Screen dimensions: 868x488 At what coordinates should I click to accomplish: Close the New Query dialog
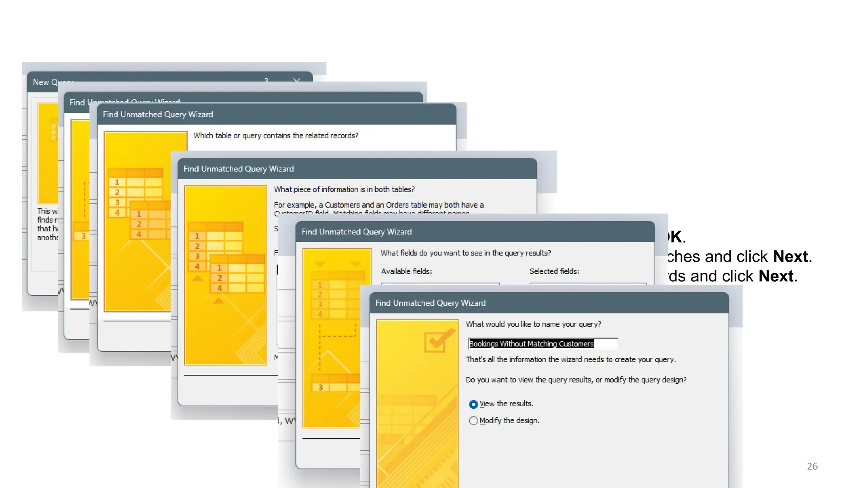(297, 80)
